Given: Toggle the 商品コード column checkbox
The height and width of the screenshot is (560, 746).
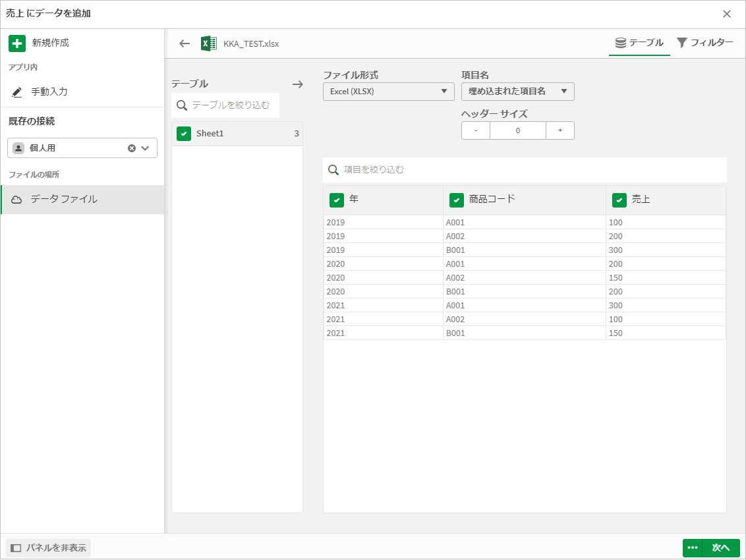Looking at the screenshot, I should click(x=457, y=200).
